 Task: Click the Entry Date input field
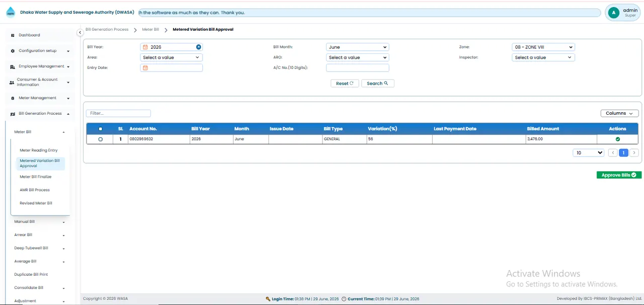tap(171, 67)
